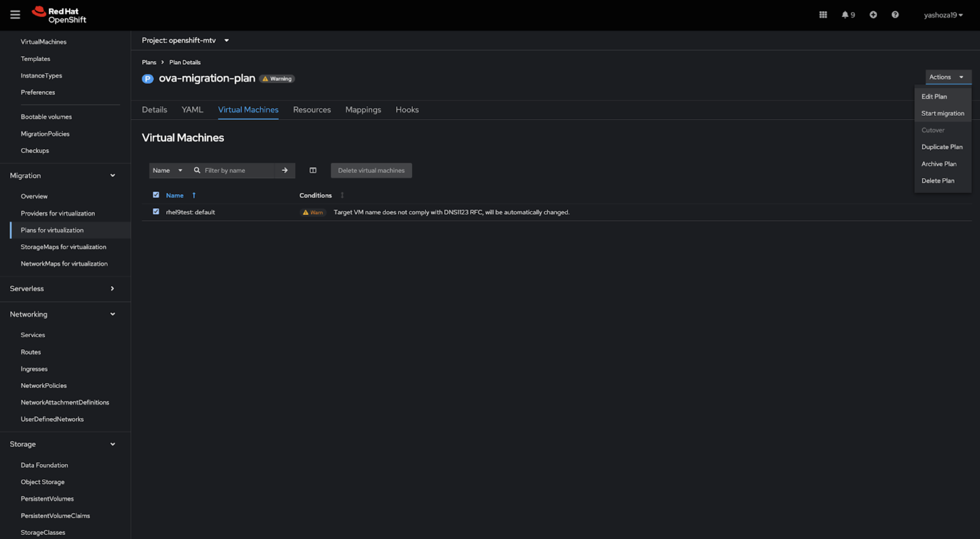Open the Name filter type dropdown

pos(167,170)
